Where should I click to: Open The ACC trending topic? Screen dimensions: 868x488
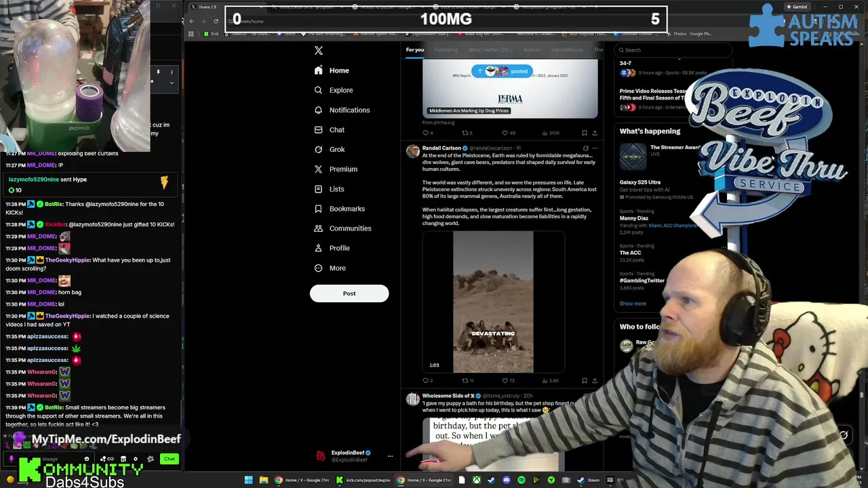(x=630, y=253)
